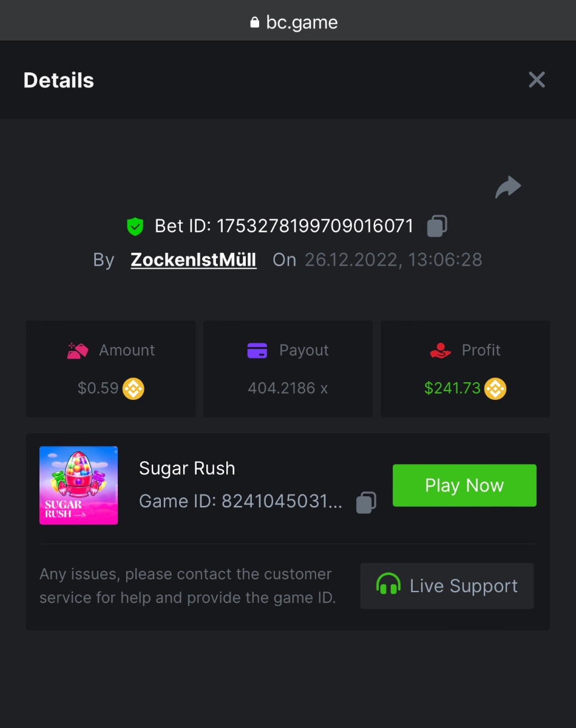Open ZockenIstMüll user profile link

(193, 260)
